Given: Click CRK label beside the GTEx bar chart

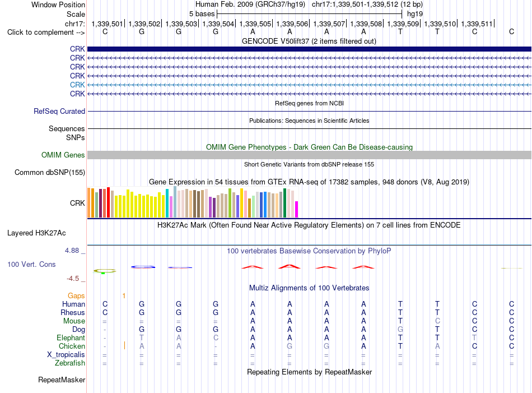Looking at the screenshot, I should (x=77, y=203).
